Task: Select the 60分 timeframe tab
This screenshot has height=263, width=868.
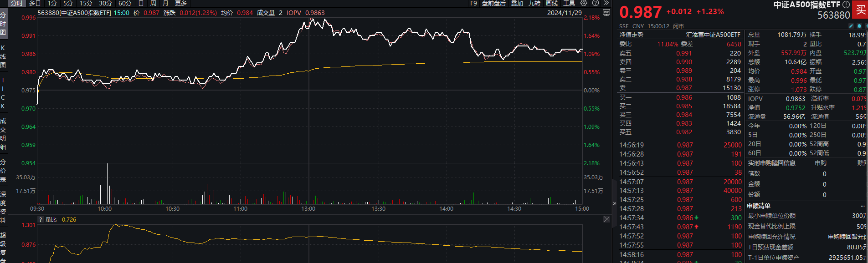Action: (125, 3)
